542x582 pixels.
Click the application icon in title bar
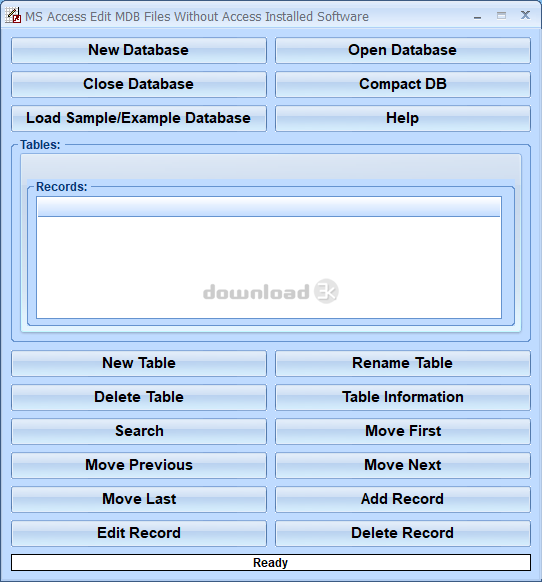pos(13,16)
